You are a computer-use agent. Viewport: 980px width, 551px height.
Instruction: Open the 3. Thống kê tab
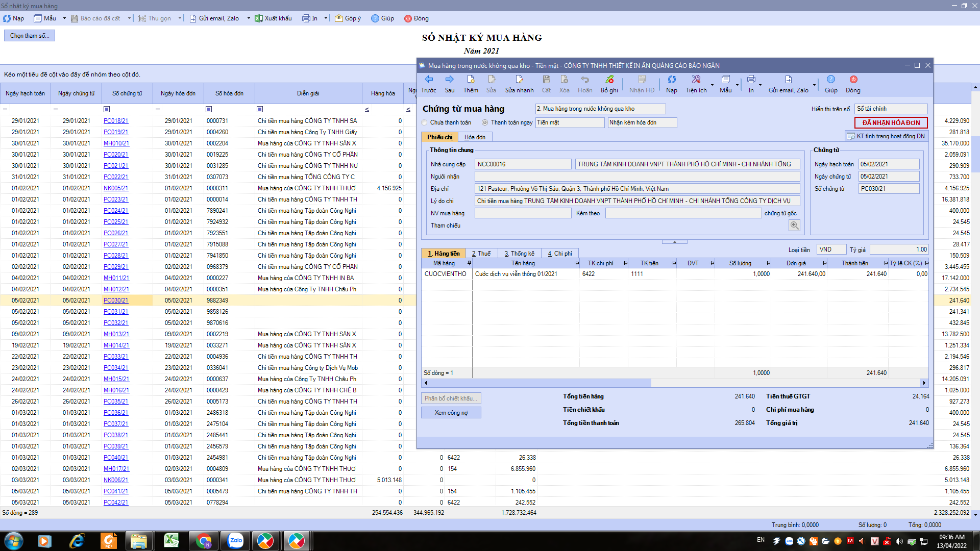tap(519, 254)
